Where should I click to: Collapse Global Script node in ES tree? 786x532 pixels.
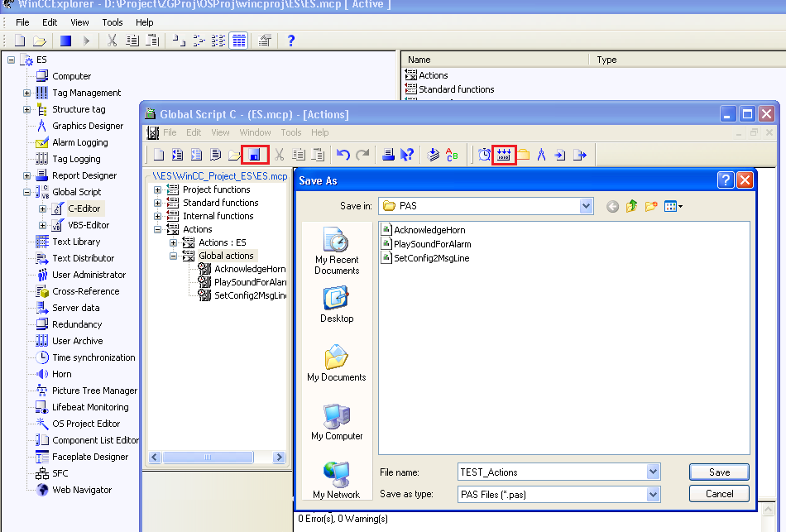click(26, 192)
